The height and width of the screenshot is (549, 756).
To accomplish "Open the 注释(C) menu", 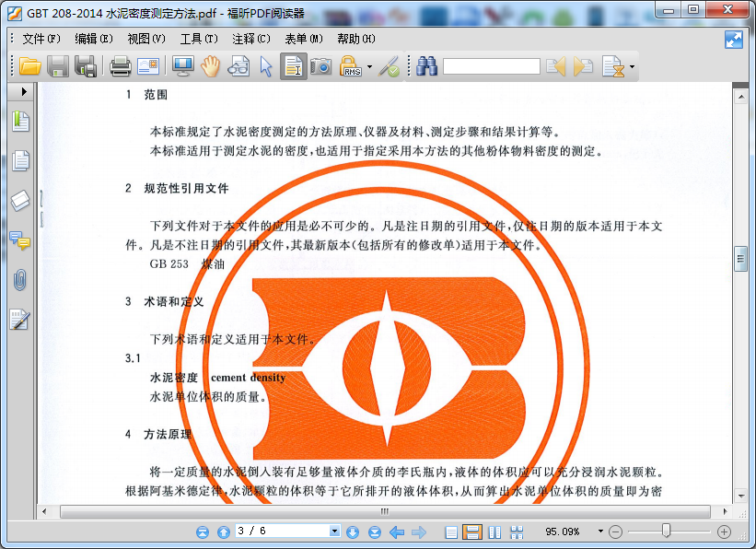I will coord(251,39).
